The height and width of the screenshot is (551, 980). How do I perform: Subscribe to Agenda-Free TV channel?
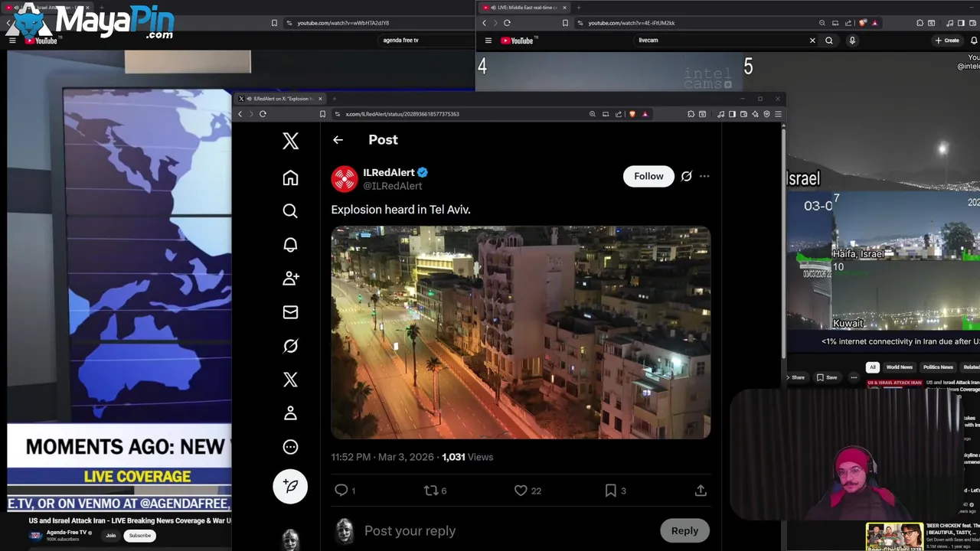[x=139, y=536]
